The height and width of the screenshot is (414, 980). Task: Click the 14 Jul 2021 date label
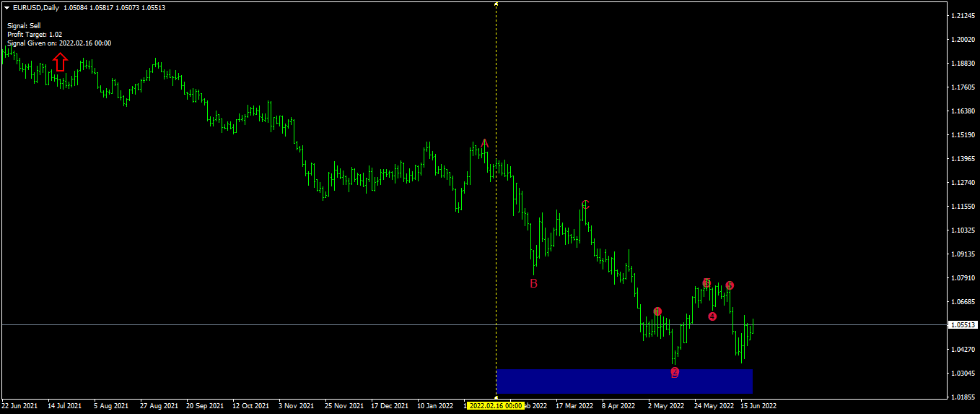65,406
